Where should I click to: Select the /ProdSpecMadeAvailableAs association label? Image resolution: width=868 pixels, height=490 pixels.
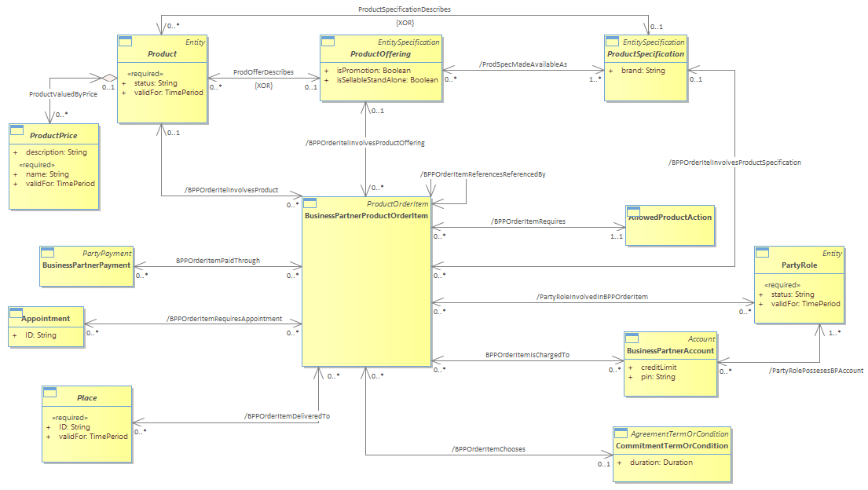[523, 64]
